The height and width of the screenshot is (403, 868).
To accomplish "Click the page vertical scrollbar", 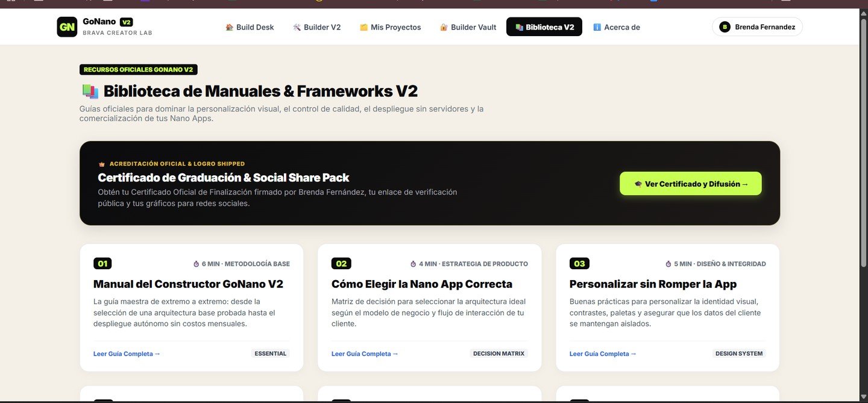I will [x=864, y=145].
